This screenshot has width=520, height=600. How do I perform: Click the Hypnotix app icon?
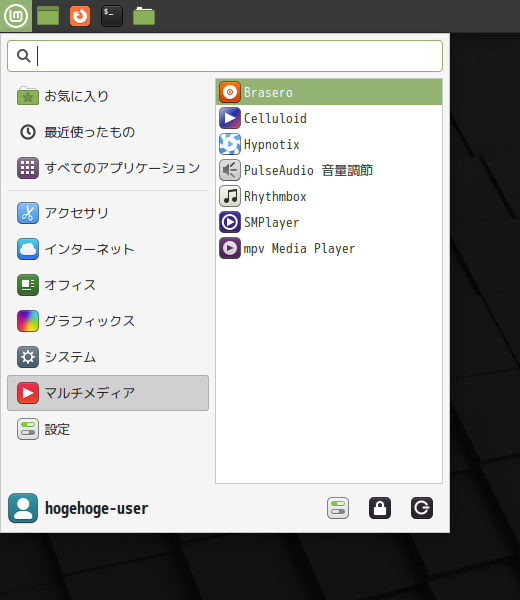click(x=230, y=144)
